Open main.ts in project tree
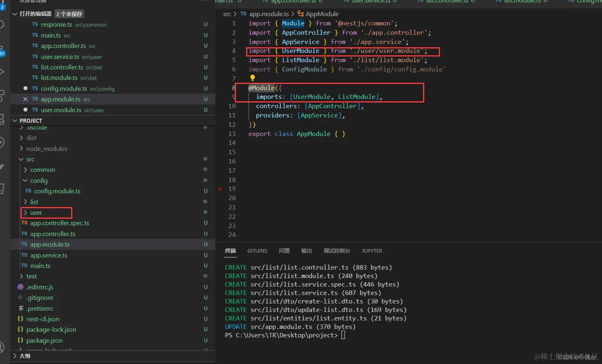This screenshot has width=602, height=364. [x=112, y=266]
